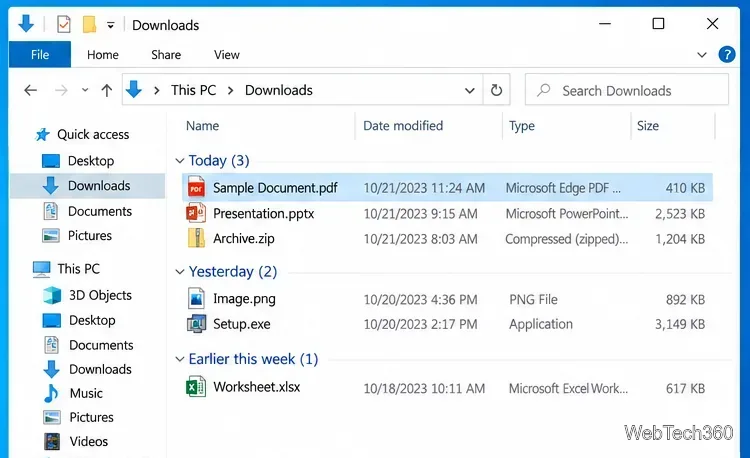Viewport: 750px width, 458px height.
Task: Select the Archive.zip file name
Action: click(244, 238)
